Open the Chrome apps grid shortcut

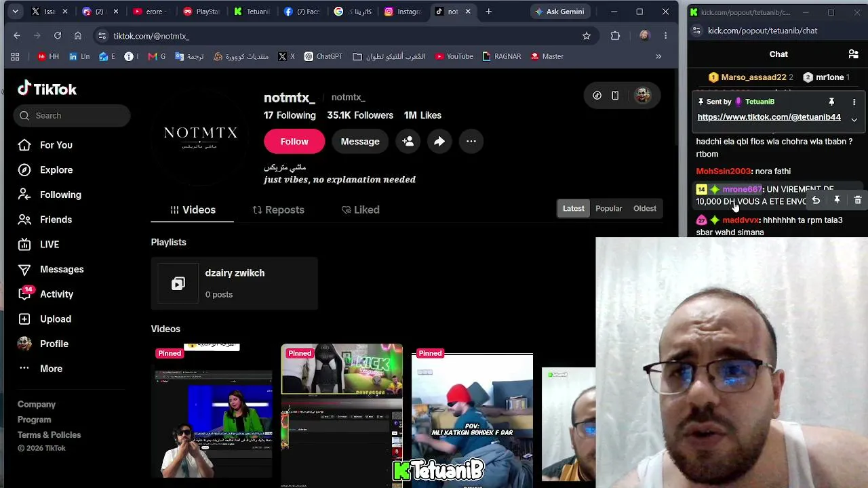pyautogui.click(x=15, y=56)
